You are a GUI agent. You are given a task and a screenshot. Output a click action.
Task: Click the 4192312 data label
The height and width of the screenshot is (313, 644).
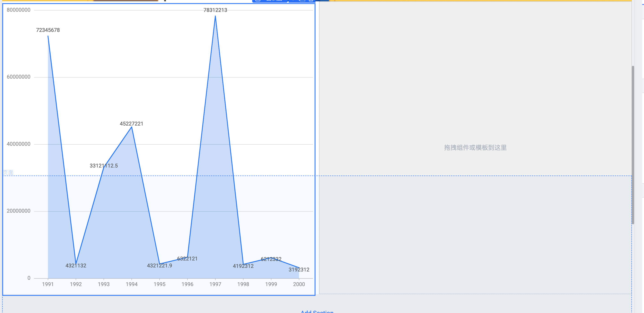point(243,266)
